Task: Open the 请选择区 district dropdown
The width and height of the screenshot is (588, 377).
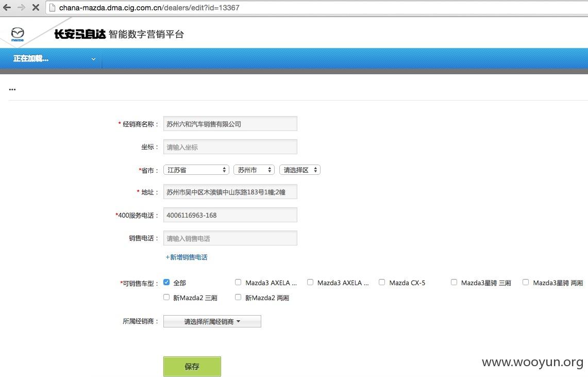Action: click(299, 170)
